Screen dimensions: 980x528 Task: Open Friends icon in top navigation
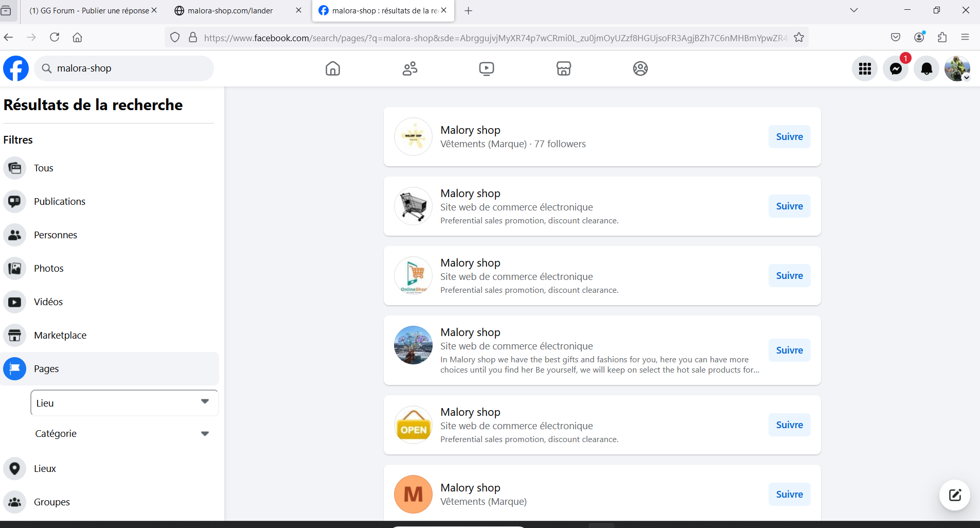410,68
